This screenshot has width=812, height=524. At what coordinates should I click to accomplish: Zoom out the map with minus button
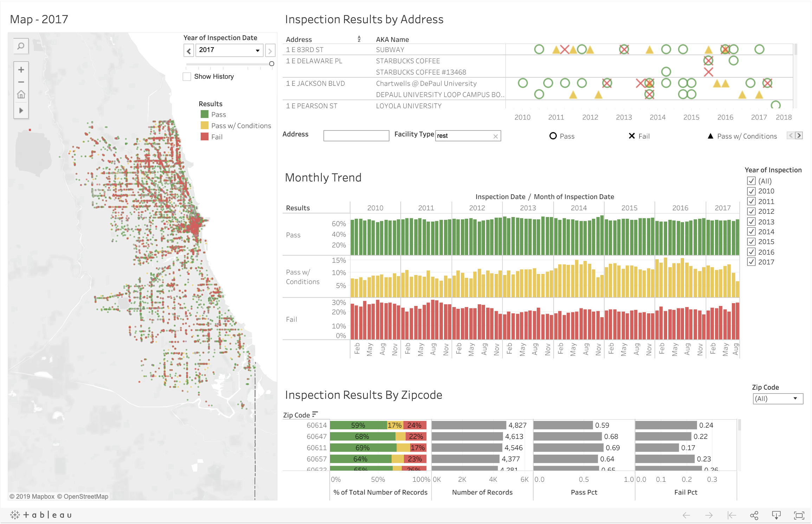[x=21, y=82]
